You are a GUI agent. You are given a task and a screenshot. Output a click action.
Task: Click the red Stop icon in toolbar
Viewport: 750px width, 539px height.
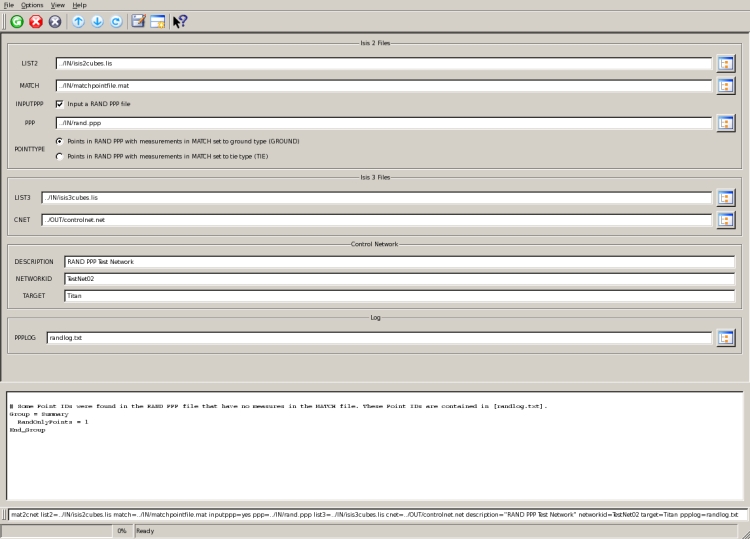(37, 21)
